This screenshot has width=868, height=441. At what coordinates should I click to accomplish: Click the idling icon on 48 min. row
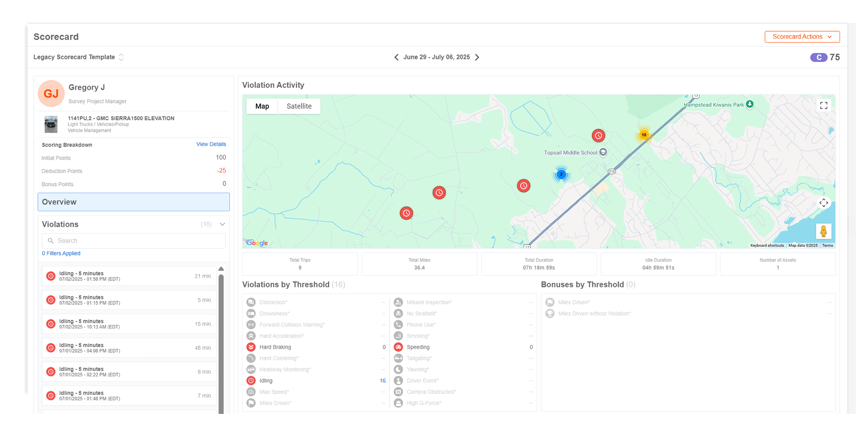click(51, 348)
